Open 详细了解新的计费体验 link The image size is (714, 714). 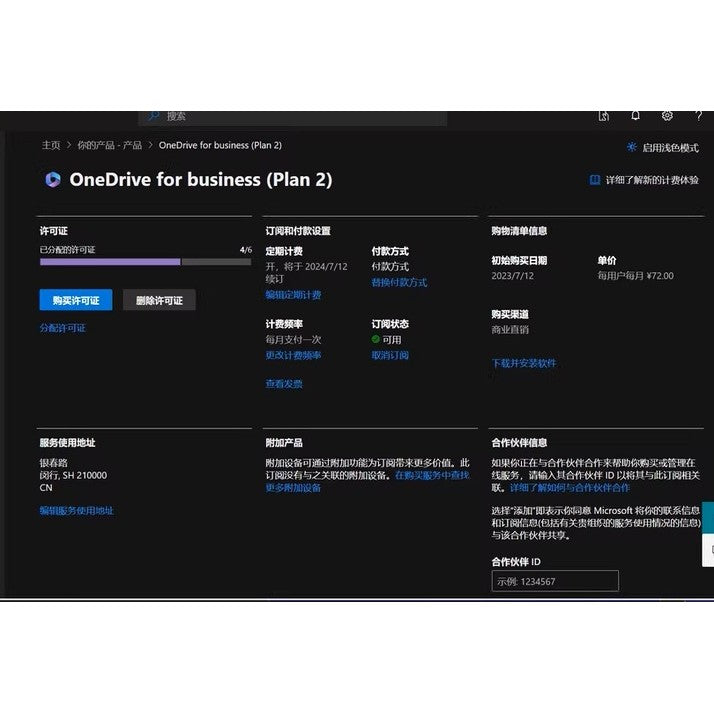click(x=652, y=180)
